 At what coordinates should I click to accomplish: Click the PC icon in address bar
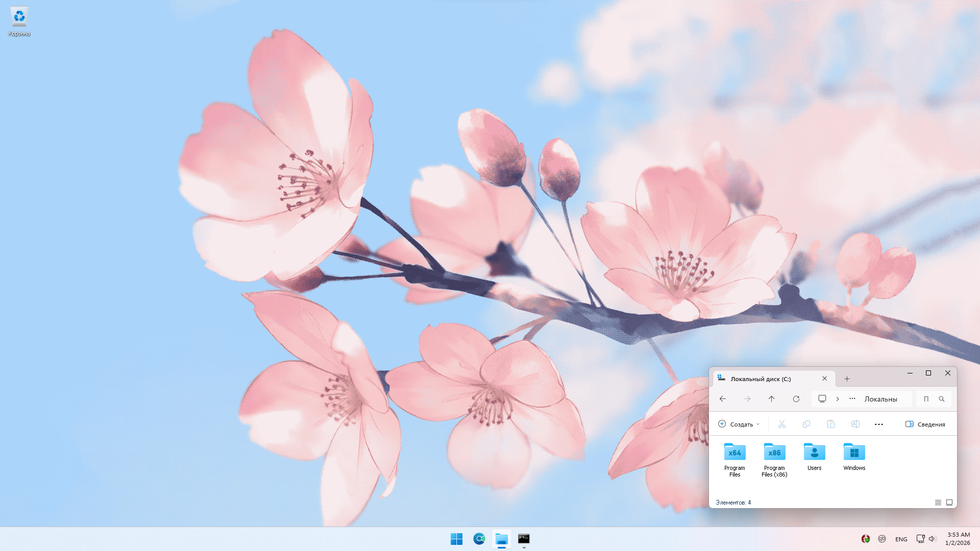[822, 399]
